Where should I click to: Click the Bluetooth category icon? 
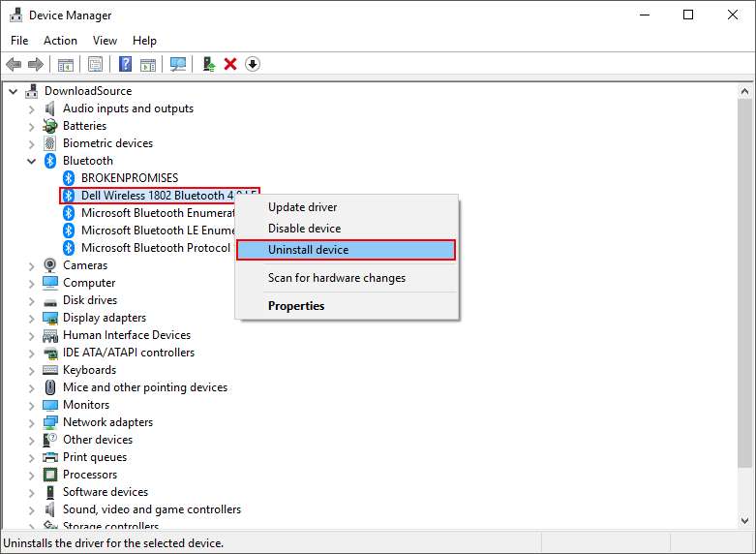50,161
